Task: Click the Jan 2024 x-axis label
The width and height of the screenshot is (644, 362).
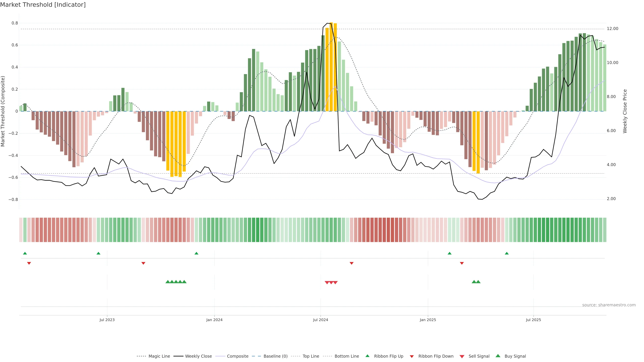Action: (x=214, y=320)
